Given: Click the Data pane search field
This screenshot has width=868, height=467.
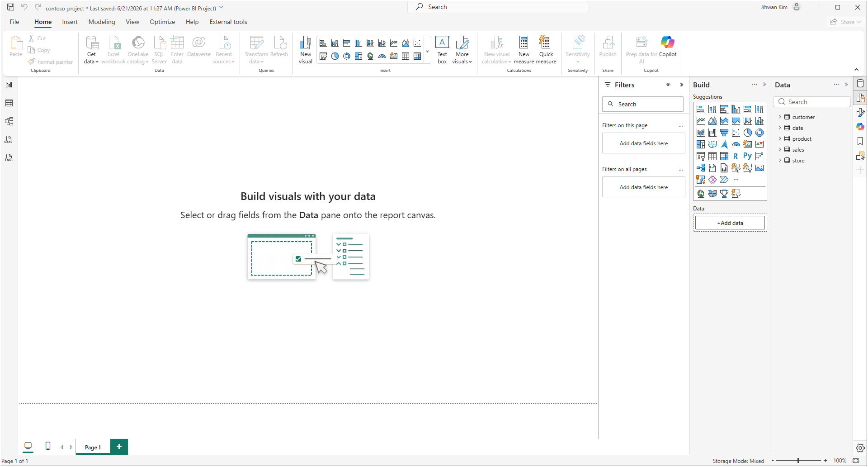Looking at the screenshot, I should (x=812, y=102).
